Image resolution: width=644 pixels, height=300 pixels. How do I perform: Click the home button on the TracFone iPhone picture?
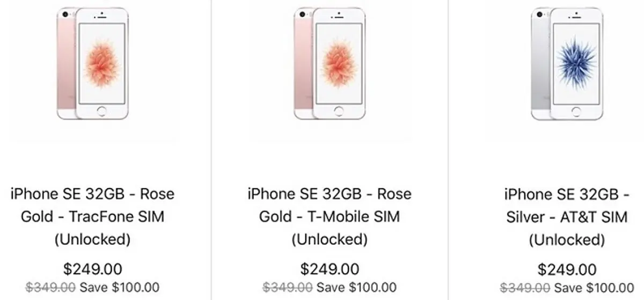[102, 112]
